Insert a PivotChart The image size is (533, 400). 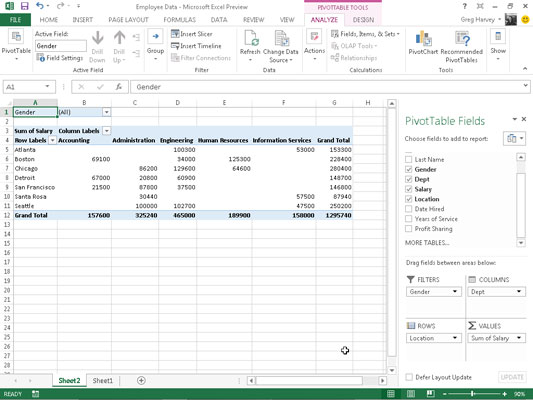point(423,43)
